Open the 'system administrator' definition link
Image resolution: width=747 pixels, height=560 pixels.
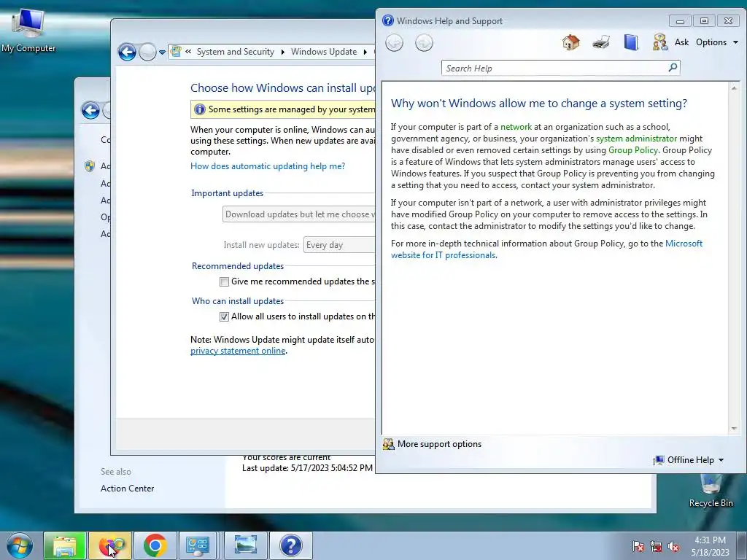pyautogui.click(x=636, y=139)
